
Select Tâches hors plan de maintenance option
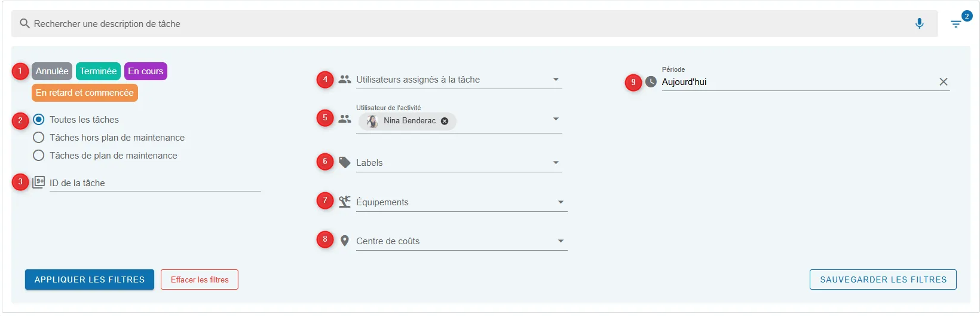click(109, 137)
